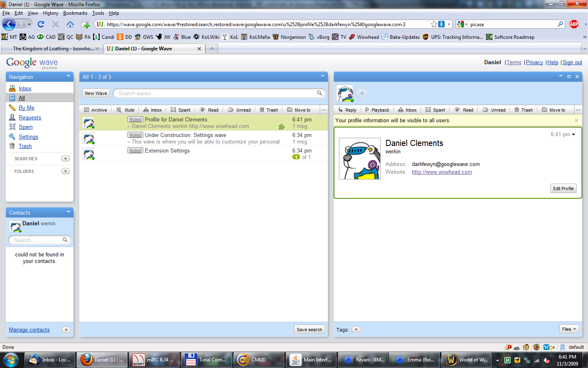Click the Adblock Plus ABP icon
588x368 pixels.
tap(574, 24)
